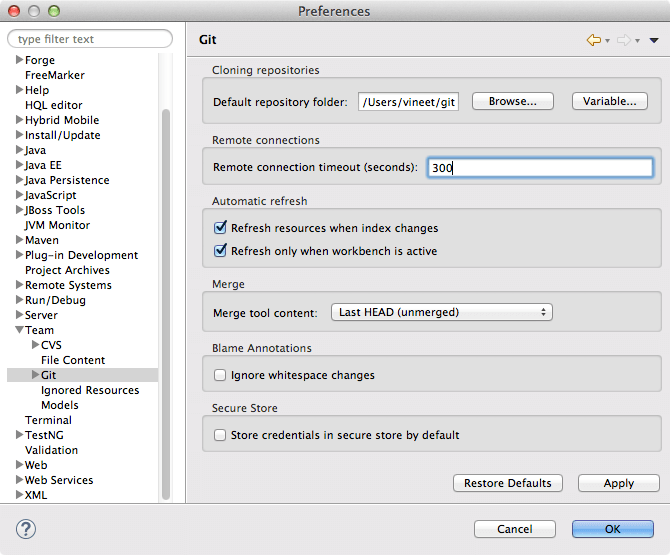Toggle Refresh resources when index changes
The image size is (670, 555).
(x=221, y=228)
